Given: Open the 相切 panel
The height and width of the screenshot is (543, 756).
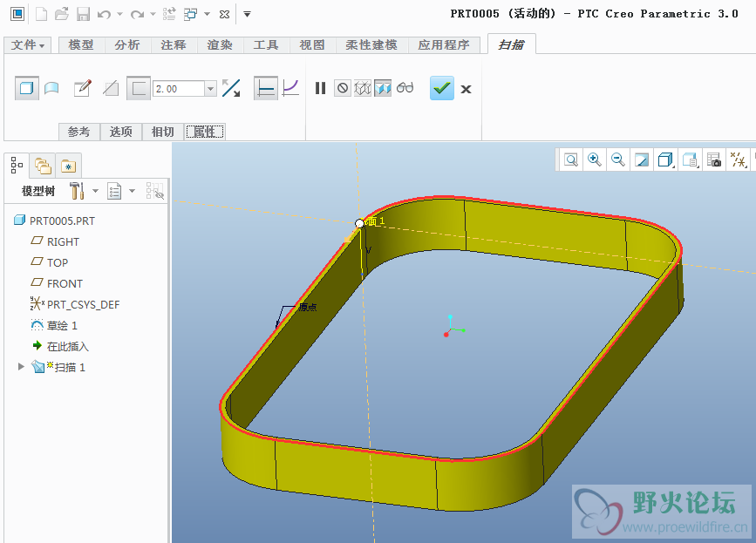Looking at the screenshot, I should pyautogui.click(x=163, y=132).
